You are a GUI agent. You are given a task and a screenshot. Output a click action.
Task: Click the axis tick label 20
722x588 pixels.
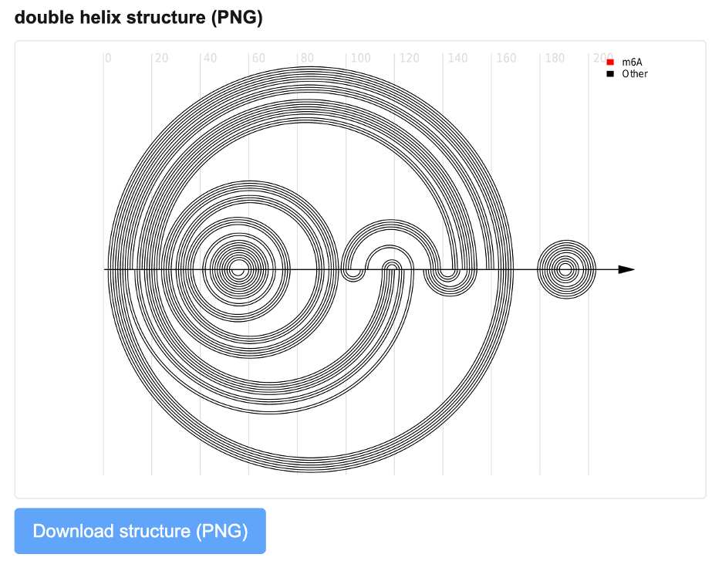pos(161,59)
